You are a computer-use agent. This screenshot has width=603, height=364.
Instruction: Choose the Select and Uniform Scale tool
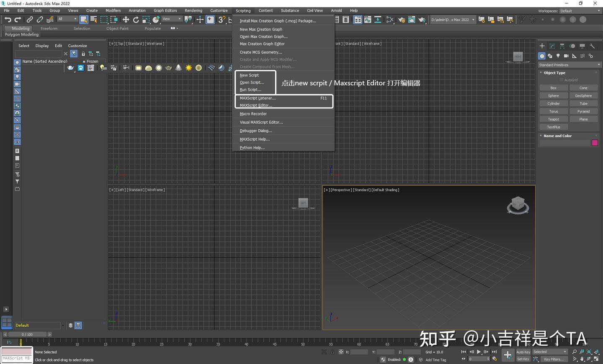point(146,20)
